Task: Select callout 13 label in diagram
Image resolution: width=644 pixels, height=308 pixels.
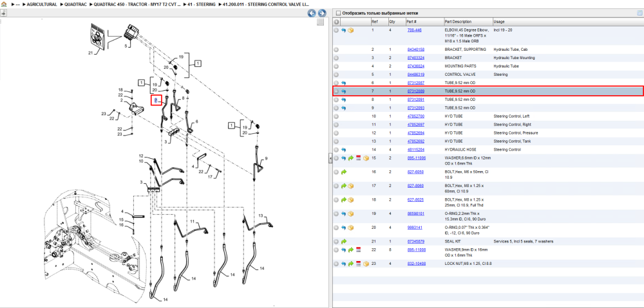Action: click(260, 215)
